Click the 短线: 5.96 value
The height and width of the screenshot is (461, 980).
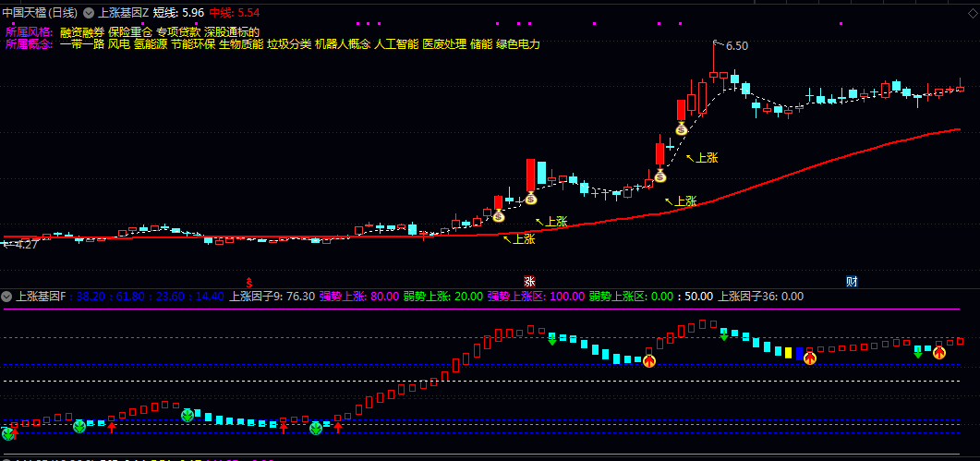point(179,13)
